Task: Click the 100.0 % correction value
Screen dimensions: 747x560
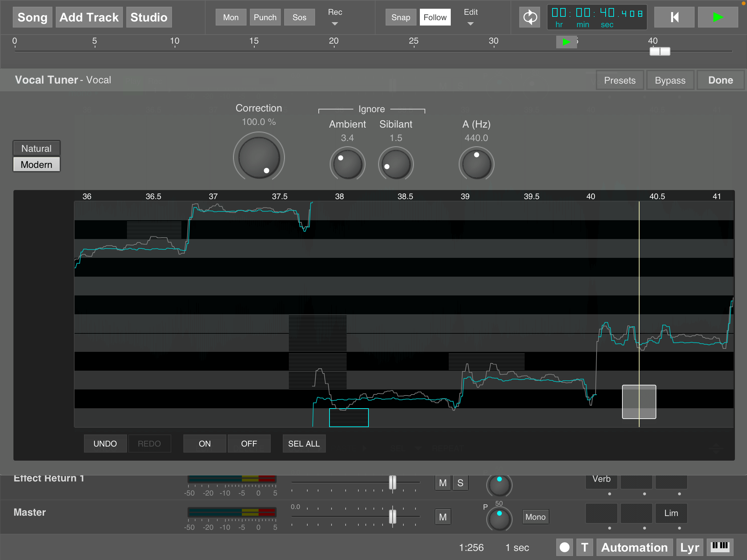Action: click(x=259, y=122)
